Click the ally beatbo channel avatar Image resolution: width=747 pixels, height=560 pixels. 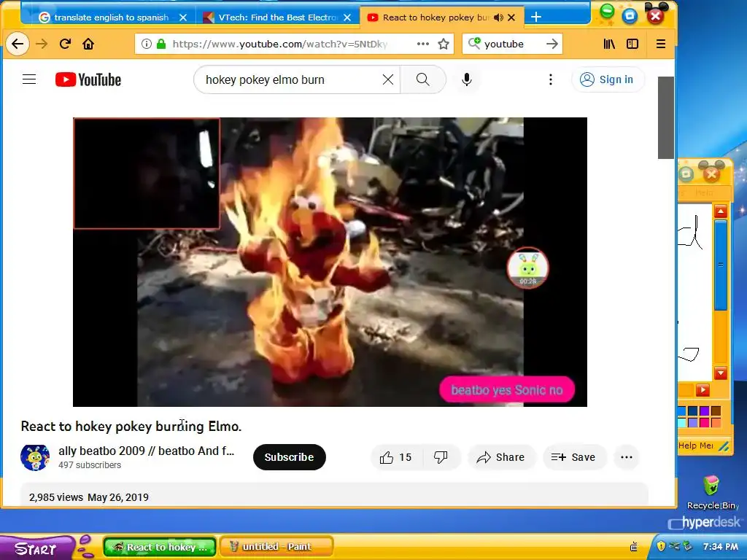click(x=35, y=458)
